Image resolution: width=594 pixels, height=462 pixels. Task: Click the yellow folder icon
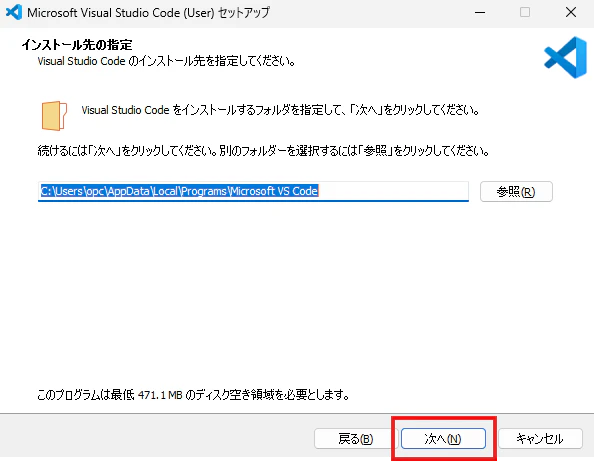pyautogui.click(x=54, y=116)
